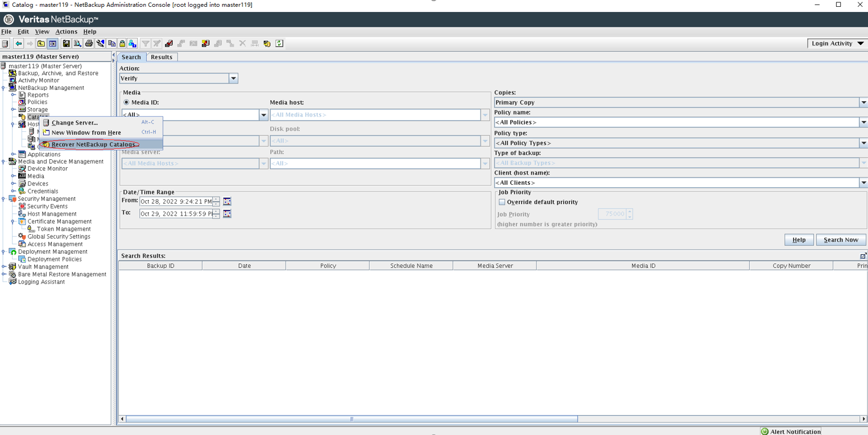Click the refresh icon in toolbar
868x435 pixels.
tap(279, 44)
